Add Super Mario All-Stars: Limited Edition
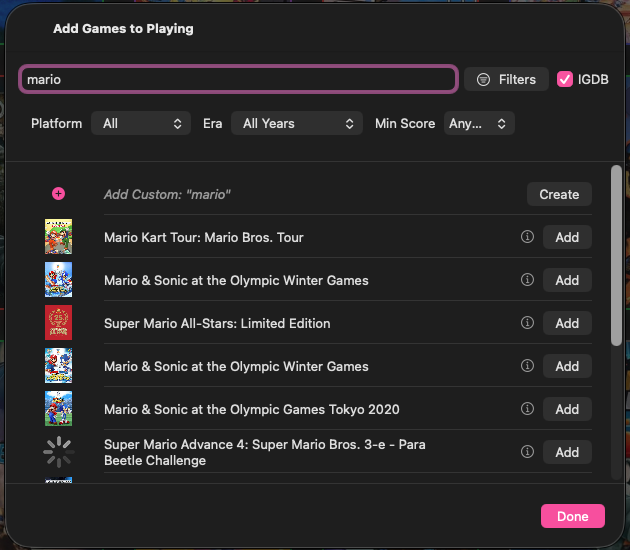Screen dimensions: 630x550 (x=567, y=323)
